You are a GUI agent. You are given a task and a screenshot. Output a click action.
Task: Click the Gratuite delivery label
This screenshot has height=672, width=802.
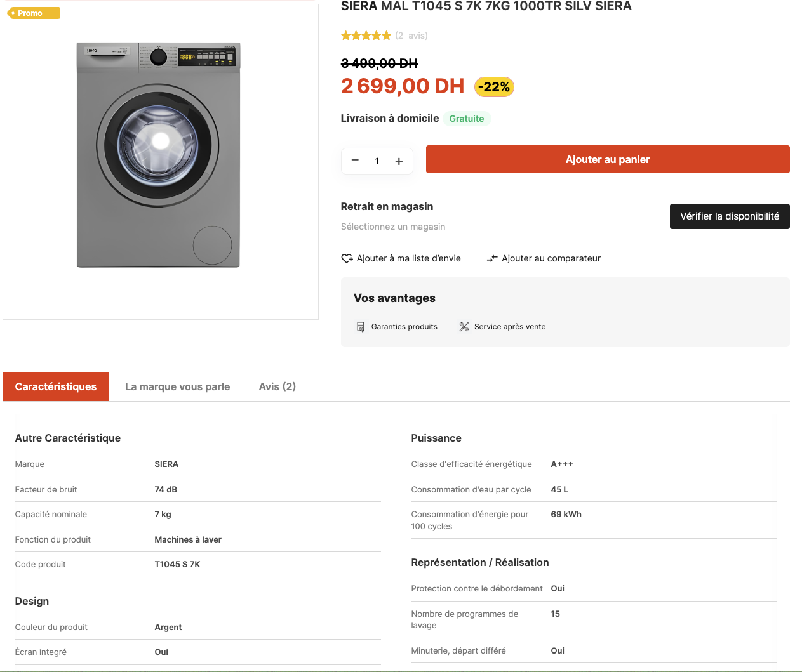[x=467, y=119]
